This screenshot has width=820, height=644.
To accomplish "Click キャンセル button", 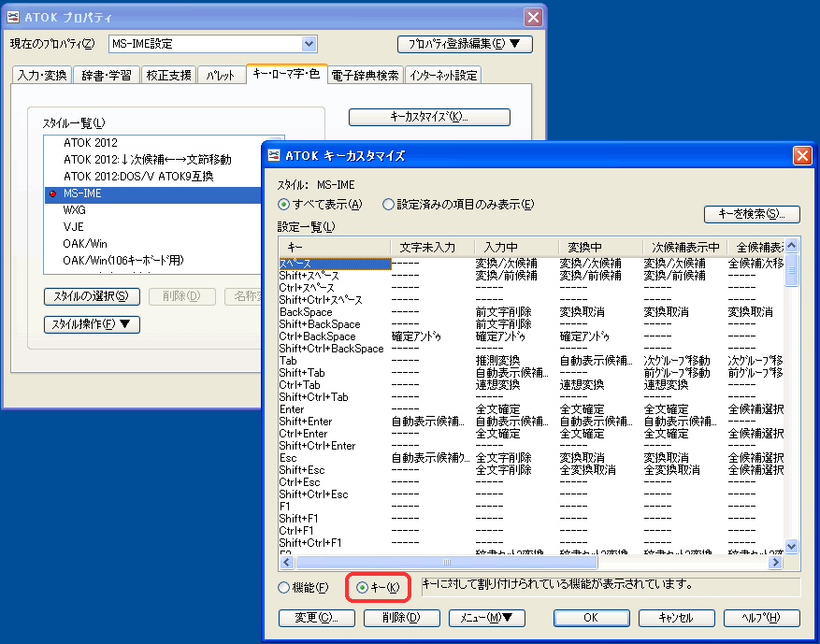I will (x=677, y=618).
